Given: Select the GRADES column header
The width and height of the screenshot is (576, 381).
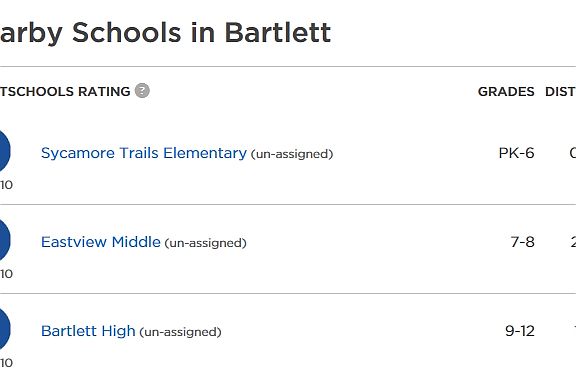Looking at the screenshot, I should 506,91.
